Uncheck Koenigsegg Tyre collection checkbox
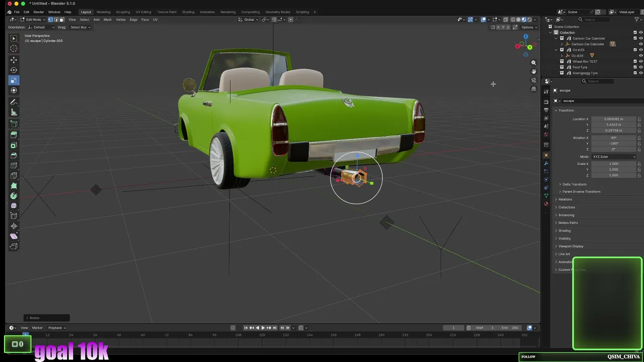 point(635,73)
